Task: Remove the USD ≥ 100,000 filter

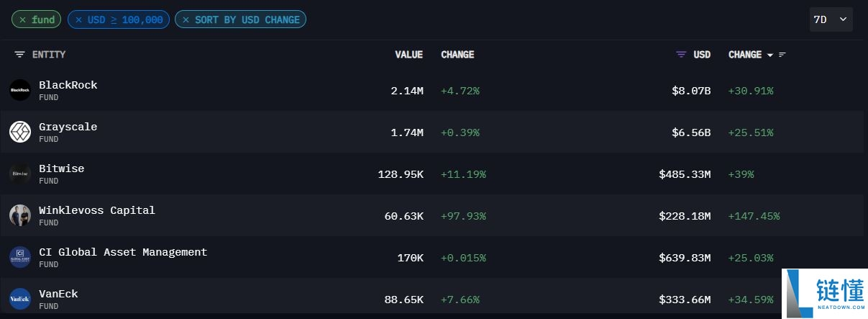Action: (78, 19)
